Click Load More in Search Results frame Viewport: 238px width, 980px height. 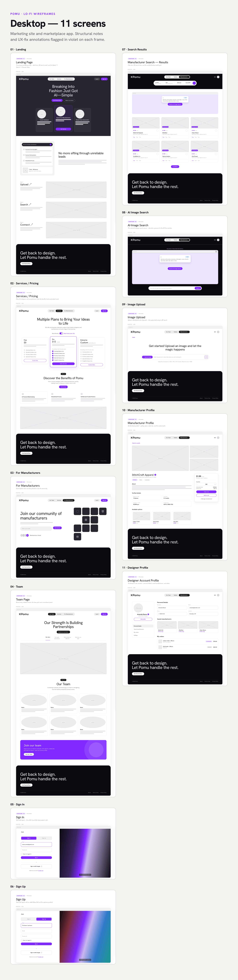tap(175, 167)
